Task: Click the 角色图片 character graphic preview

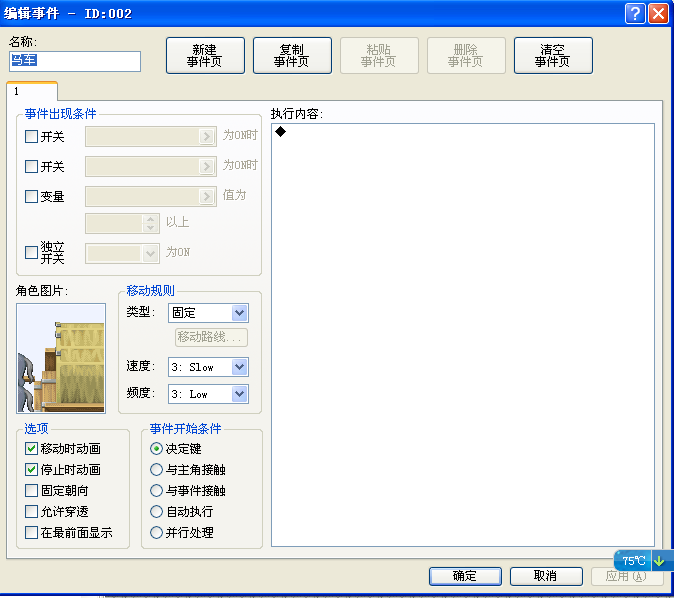Action: point(61,358)
